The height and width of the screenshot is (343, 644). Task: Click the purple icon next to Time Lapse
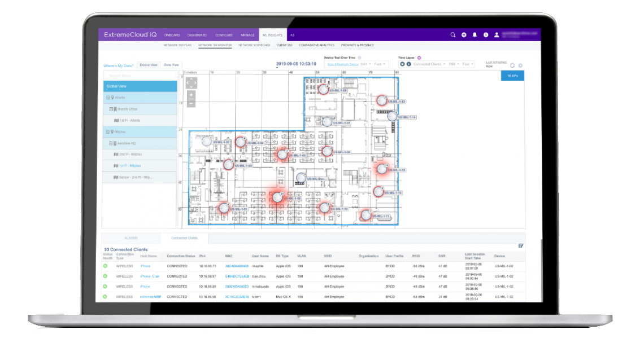(x=419, y=58)
